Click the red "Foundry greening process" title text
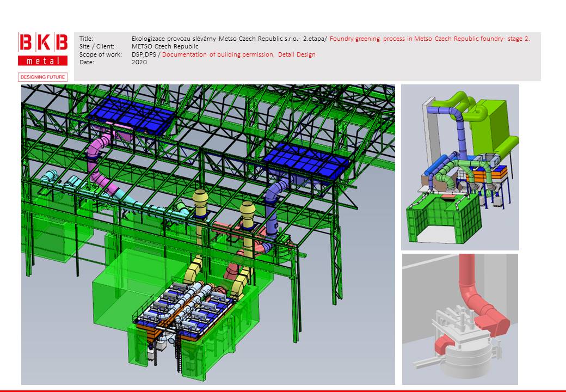 [429, 39]
